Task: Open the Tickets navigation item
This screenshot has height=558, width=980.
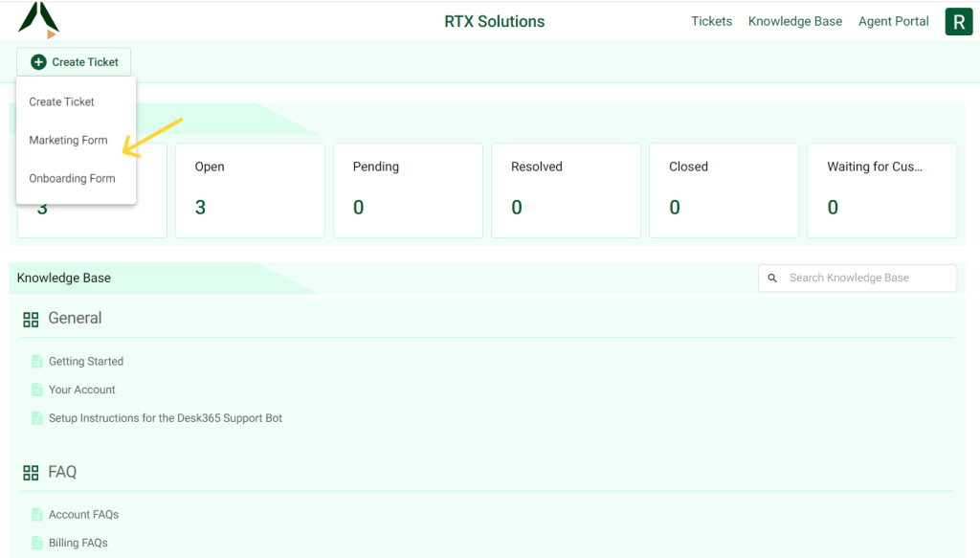Action: point(712,20)
